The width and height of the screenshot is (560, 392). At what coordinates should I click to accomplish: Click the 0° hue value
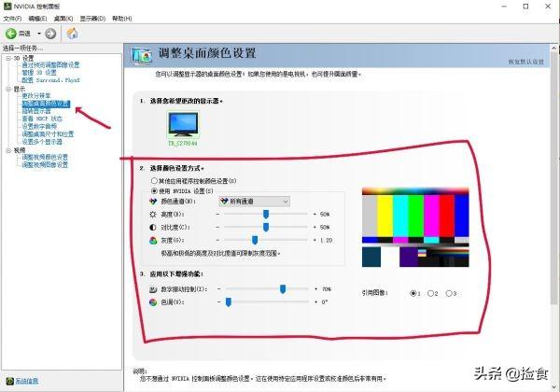(x=324, y=302)
